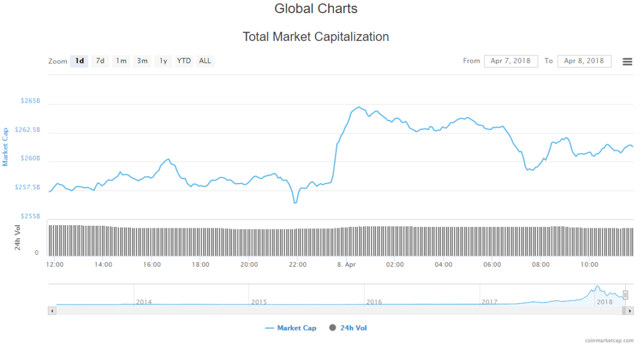Select the 1d zoom range
The image size is (644, 344).
click(x=79, y=61)
